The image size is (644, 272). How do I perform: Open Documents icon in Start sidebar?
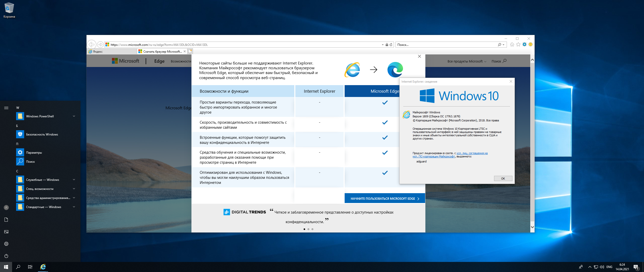pyautogui.click(x=6, y=220)
